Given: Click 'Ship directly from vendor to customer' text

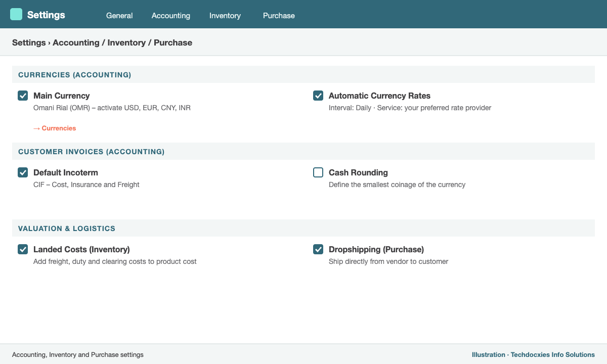Looking at the screenshot, I should [x=388, y=261].
